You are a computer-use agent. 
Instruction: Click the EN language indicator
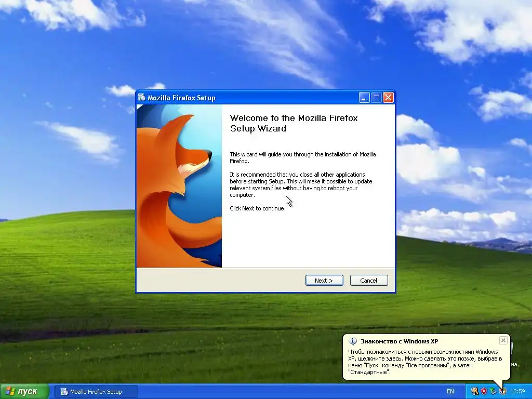point(450,392)
